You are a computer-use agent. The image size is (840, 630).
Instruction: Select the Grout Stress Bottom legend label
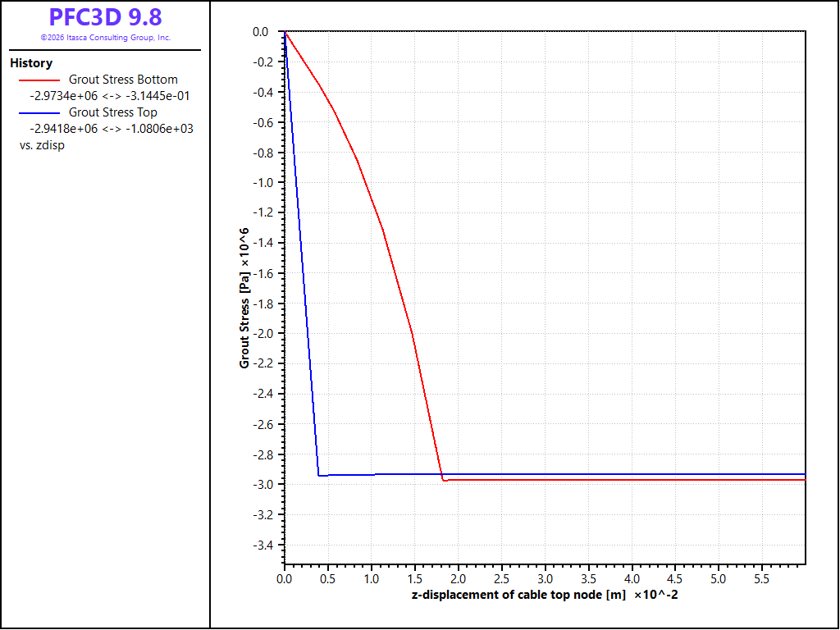tap(123, 80)
